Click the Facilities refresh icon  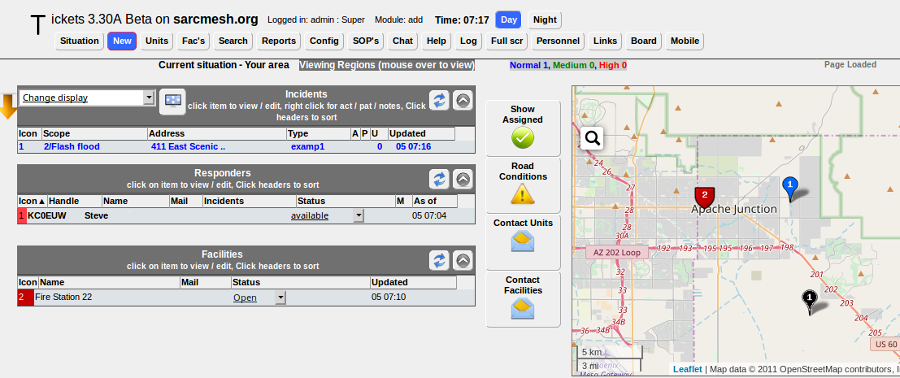[x=439, y=260]
